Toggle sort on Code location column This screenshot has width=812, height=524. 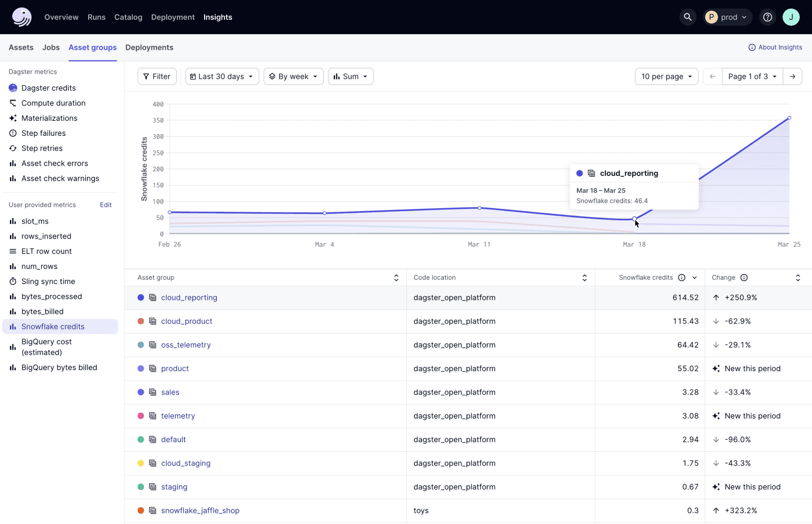584,278
